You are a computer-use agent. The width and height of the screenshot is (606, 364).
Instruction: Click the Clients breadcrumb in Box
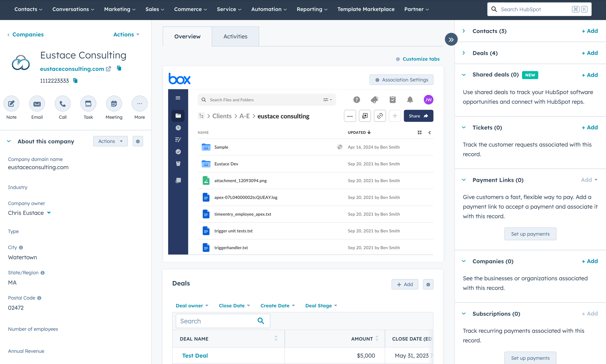222,116
